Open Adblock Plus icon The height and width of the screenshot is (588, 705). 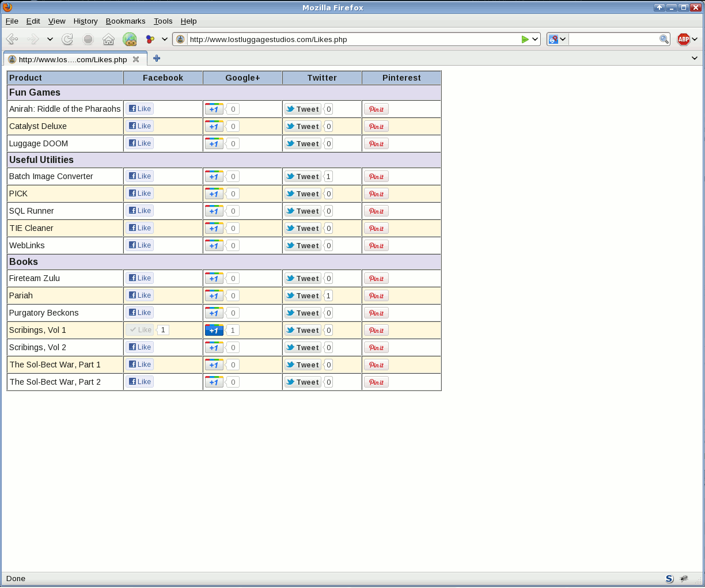click(683, 39)
